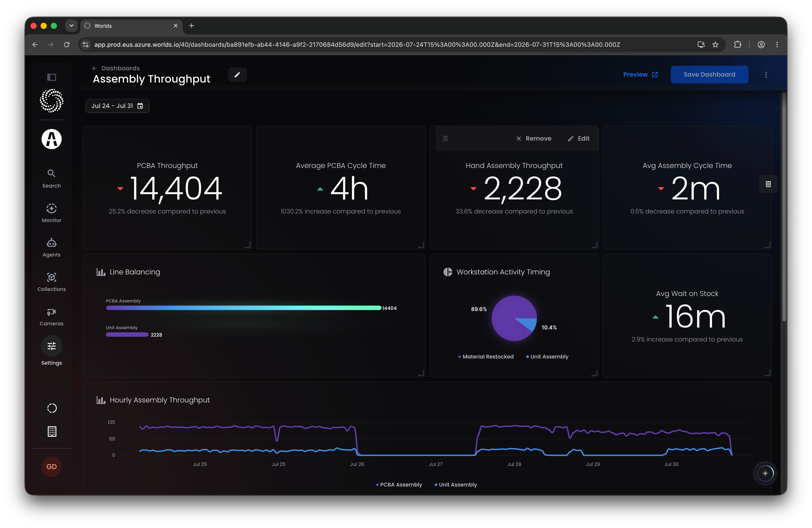
Task: Click the Line Balancing chart icon
Action: pos(101,272)
